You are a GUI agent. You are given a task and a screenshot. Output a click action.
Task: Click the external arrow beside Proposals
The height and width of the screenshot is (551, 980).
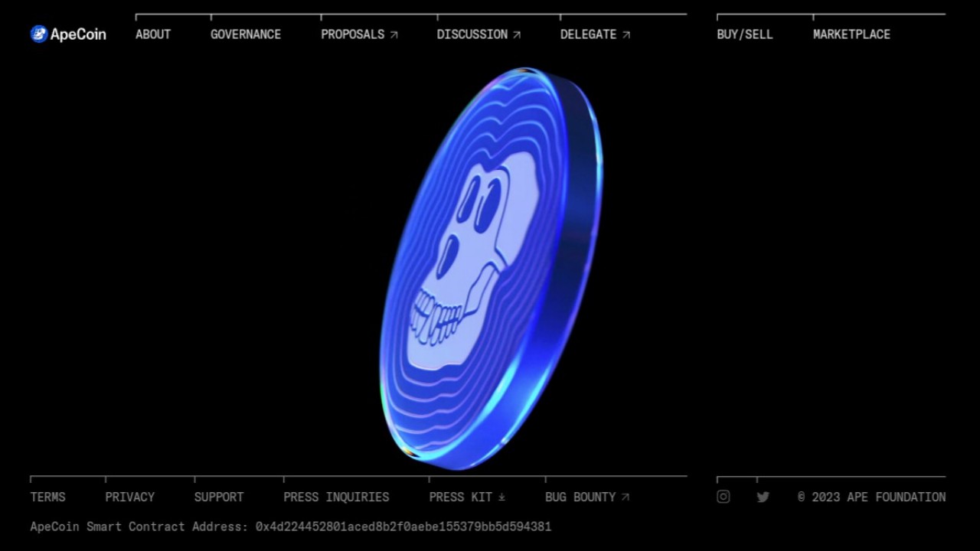point(394,34)
